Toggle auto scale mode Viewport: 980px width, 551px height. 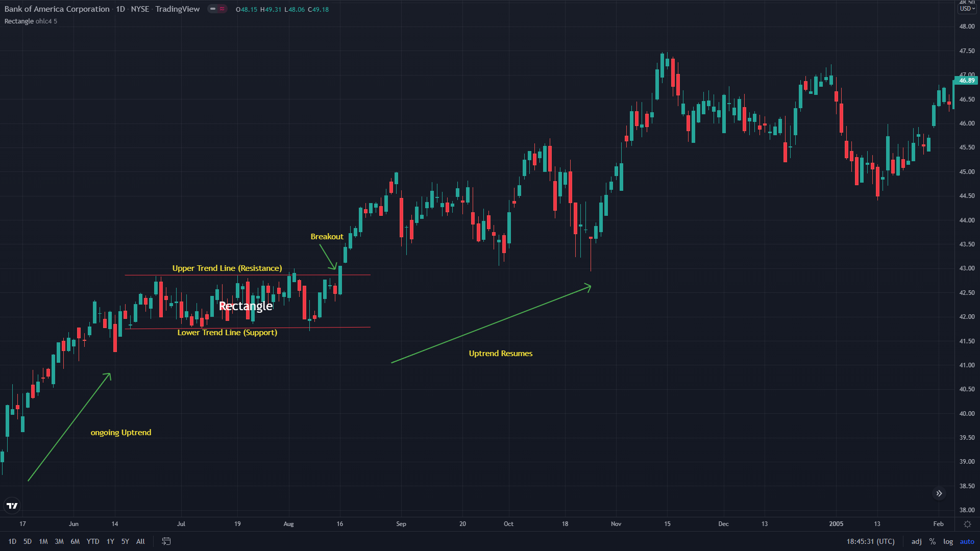(x=967, y=541)
